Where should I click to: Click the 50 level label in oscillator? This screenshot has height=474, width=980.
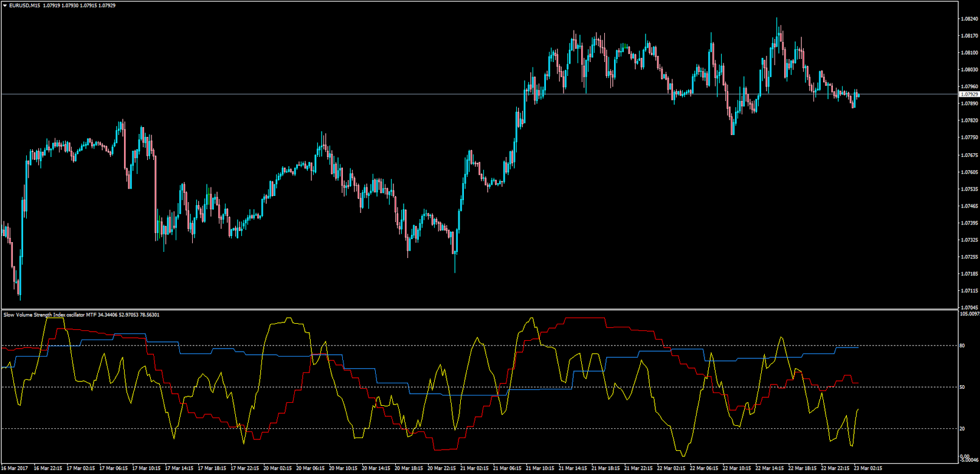962,387
